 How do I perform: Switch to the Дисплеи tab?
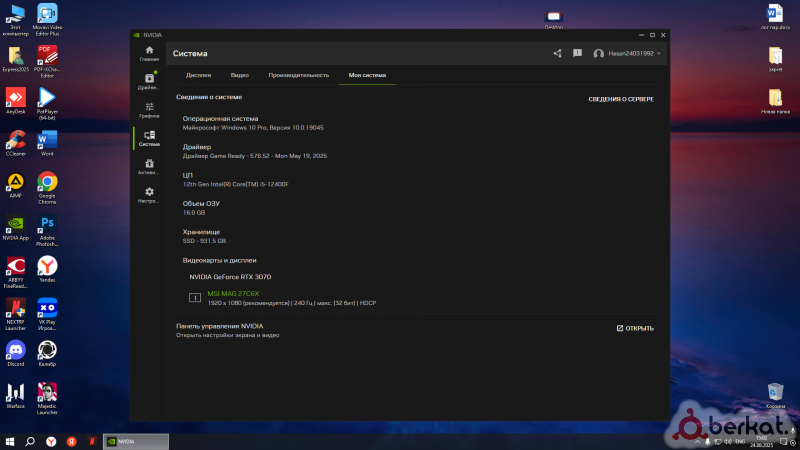pos(198,75)
